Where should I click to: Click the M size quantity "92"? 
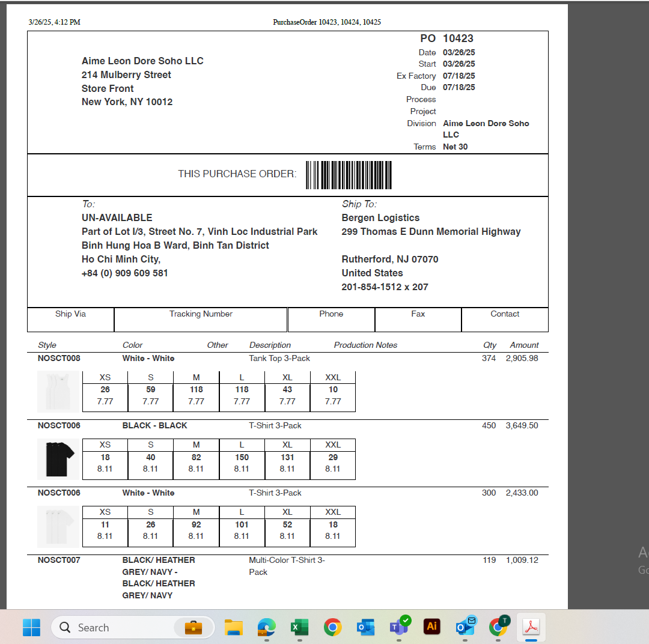click(196, 525)
